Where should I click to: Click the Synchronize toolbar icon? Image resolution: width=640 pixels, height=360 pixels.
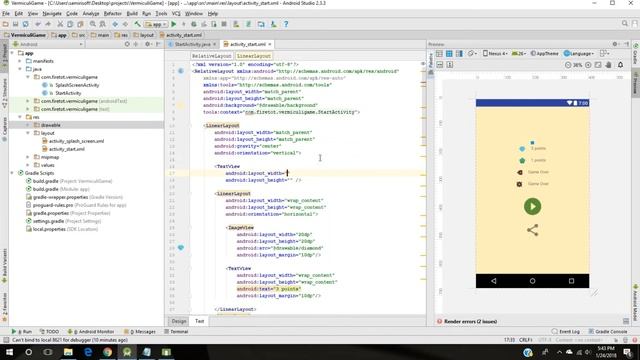[x=25, y=24]
